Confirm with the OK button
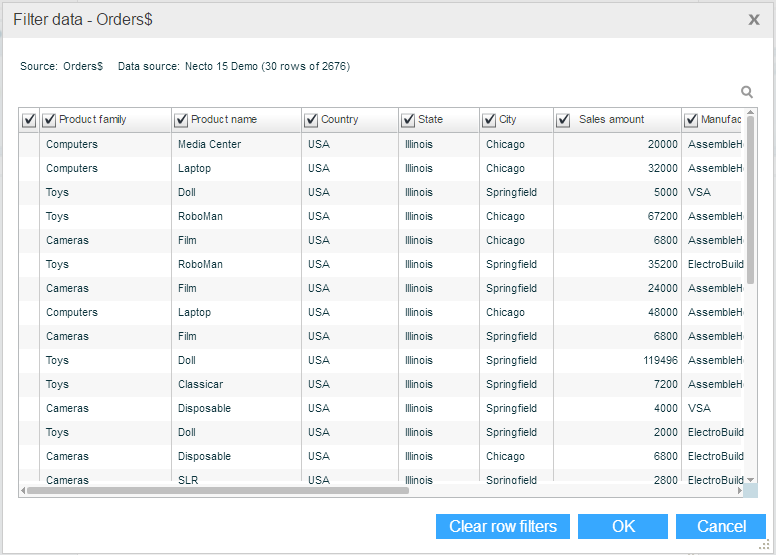 (623, 527)
